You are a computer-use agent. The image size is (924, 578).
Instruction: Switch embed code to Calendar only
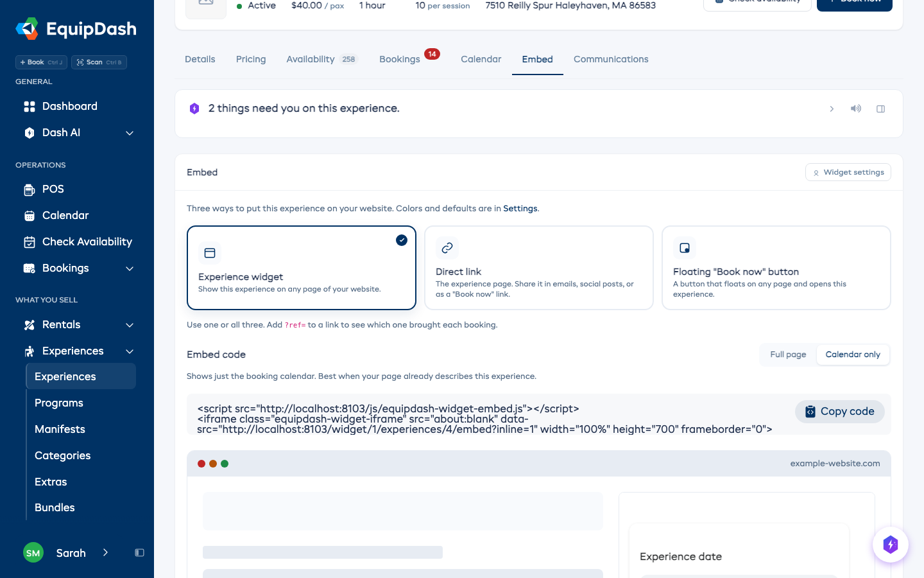point(853,355)
